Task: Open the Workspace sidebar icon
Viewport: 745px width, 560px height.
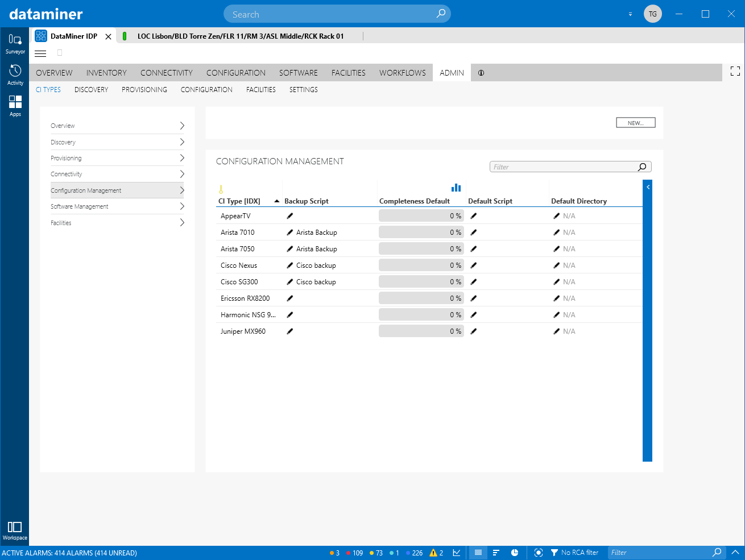Action: coord(15,530)
